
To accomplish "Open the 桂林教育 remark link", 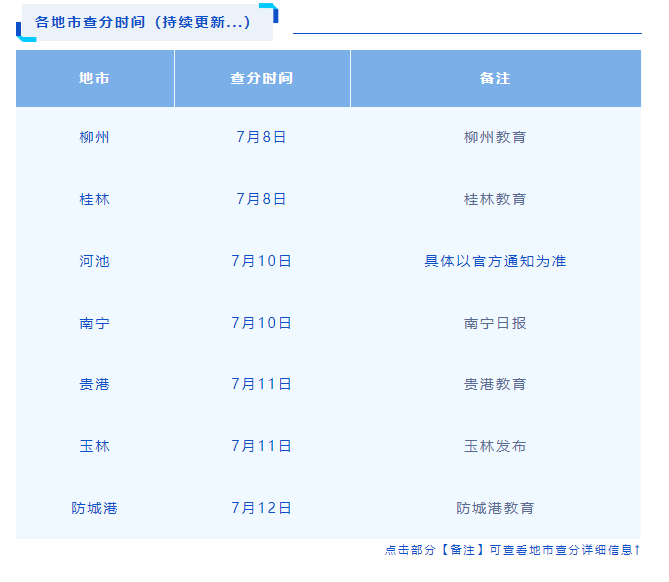I will pyautogui.click(x=495, y=199).
